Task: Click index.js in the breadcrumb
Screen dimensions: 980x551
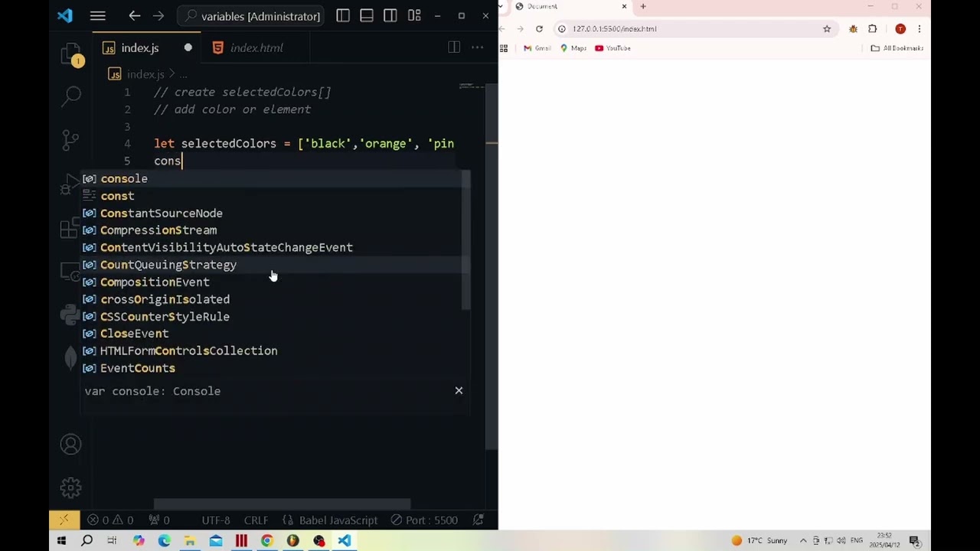Action: click(x=145, y=74)
